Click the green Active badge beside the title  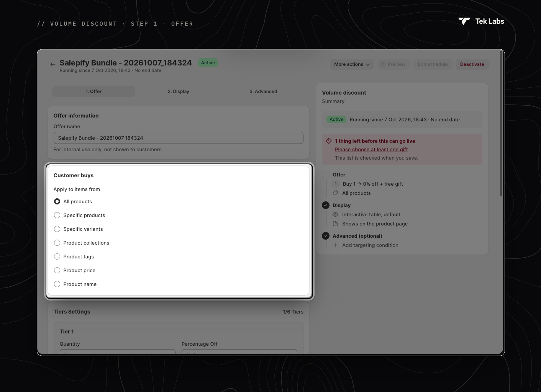click(208, 63)
